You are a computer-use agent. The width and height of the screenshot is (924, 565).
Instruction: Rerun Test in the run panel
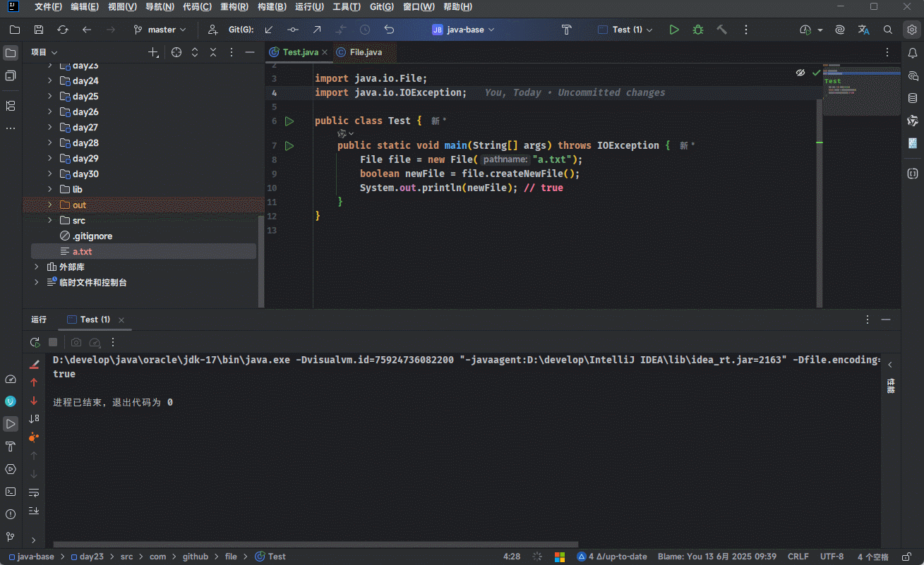[35, 342]
